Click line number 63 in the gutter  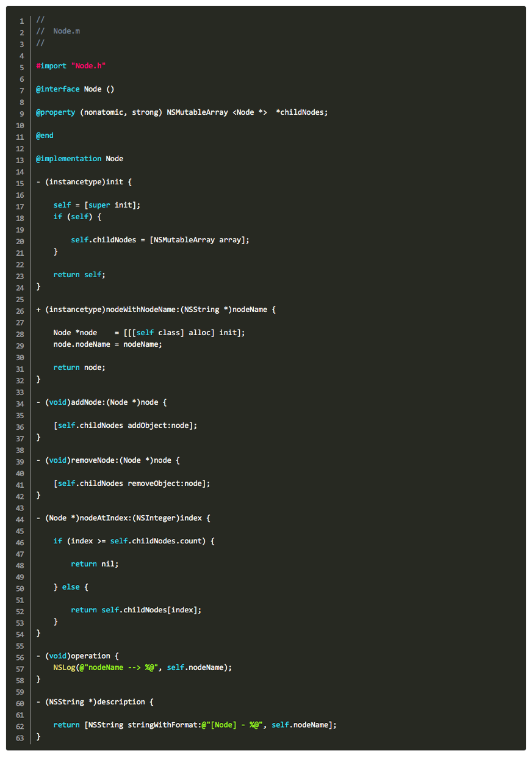click(x=20, y=737)
